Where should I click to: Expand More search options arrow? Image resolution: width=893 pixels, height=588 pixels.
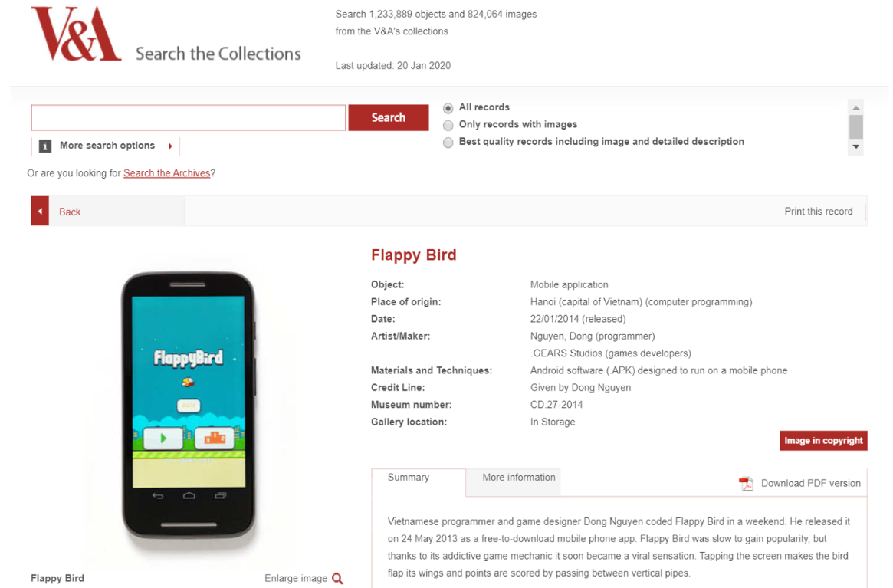pos(169,146)
